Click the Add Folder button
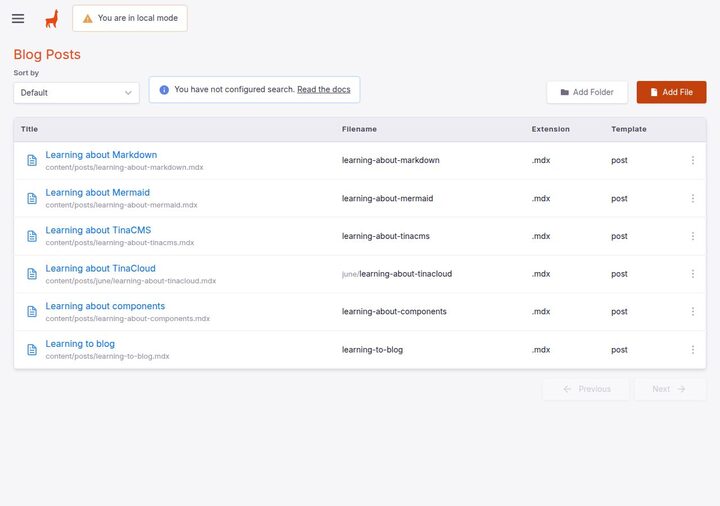This screenshot has width=720, height=506. click(x=587, y=92)
